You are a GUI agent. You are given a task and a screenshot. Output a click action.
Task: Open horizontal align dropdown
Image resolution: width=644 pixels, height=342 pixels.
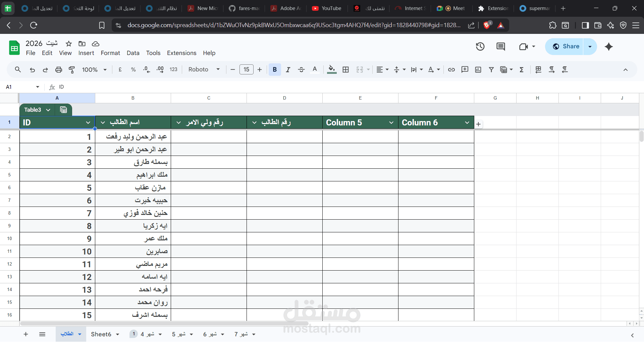[x=382, y=69]
